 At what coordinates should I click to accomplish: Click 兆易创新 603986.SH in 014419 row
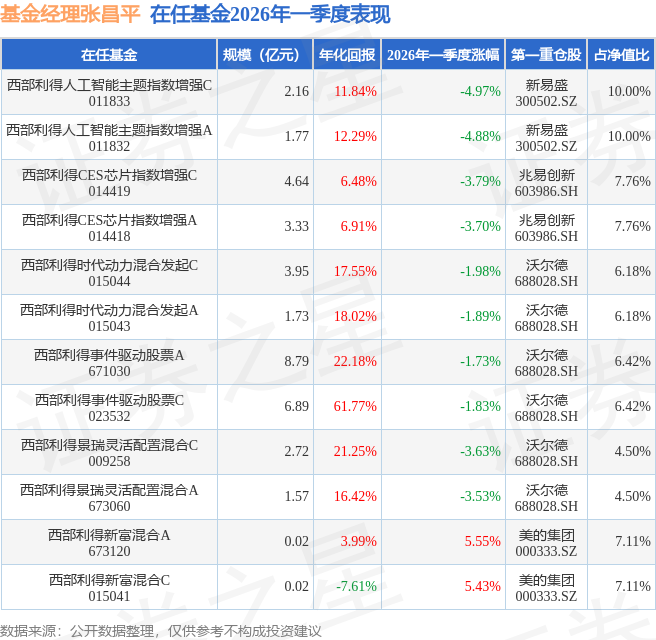point(546,183)
